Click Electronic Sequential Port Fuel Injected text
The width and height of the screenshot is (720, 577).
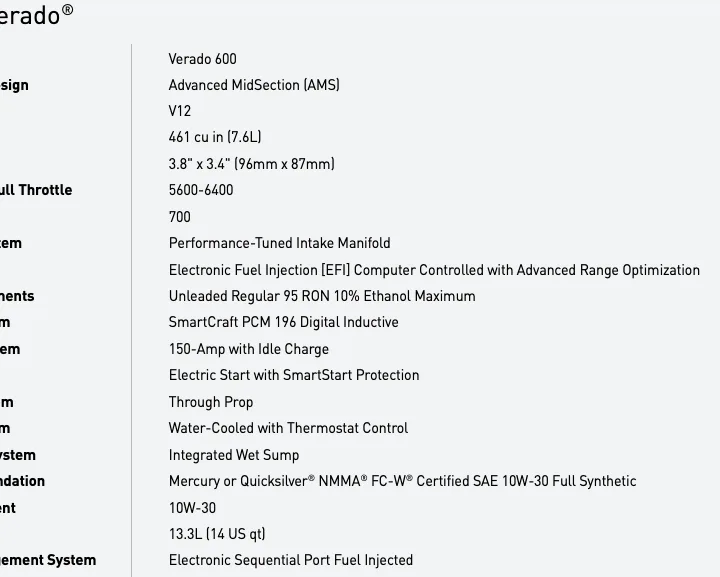(291, 560)
